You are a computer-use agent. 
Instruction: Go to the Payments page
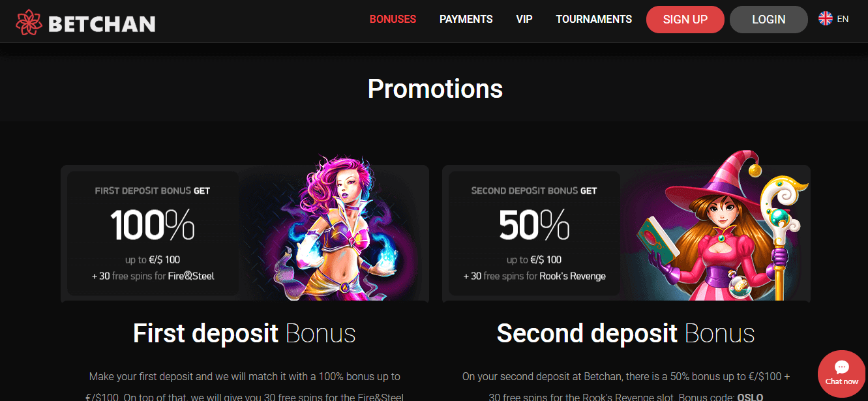466,20
